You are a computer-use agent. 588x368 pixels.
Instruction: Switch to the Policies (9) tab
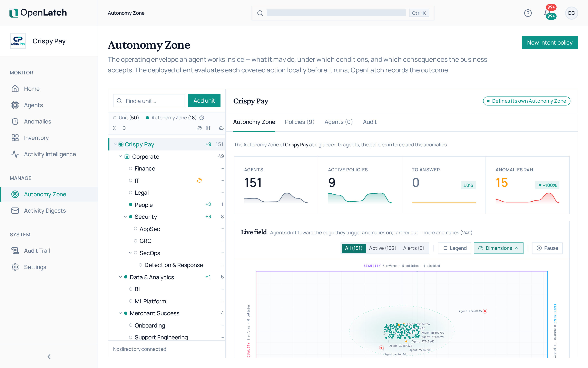300,122
